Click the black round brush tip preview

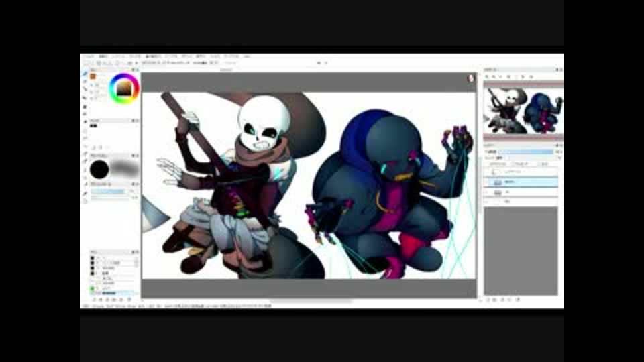tap(99, 169)
